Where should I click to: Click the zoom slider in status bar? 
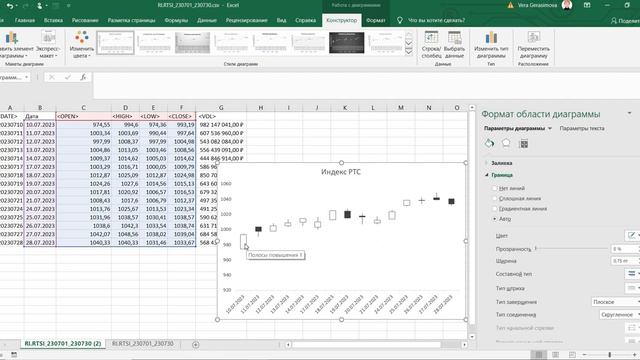tap(609, 355)
